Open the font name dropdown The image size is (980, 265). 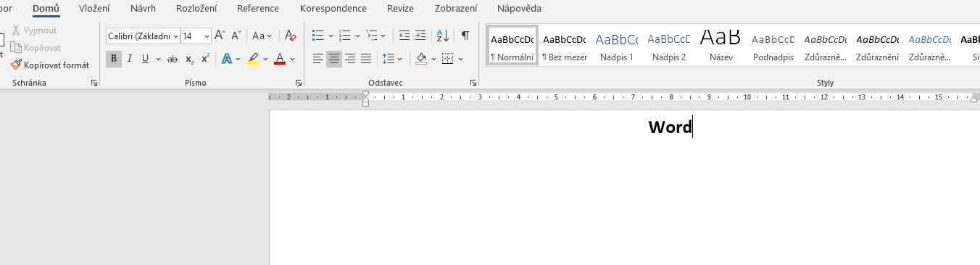[x=175, y=36]
